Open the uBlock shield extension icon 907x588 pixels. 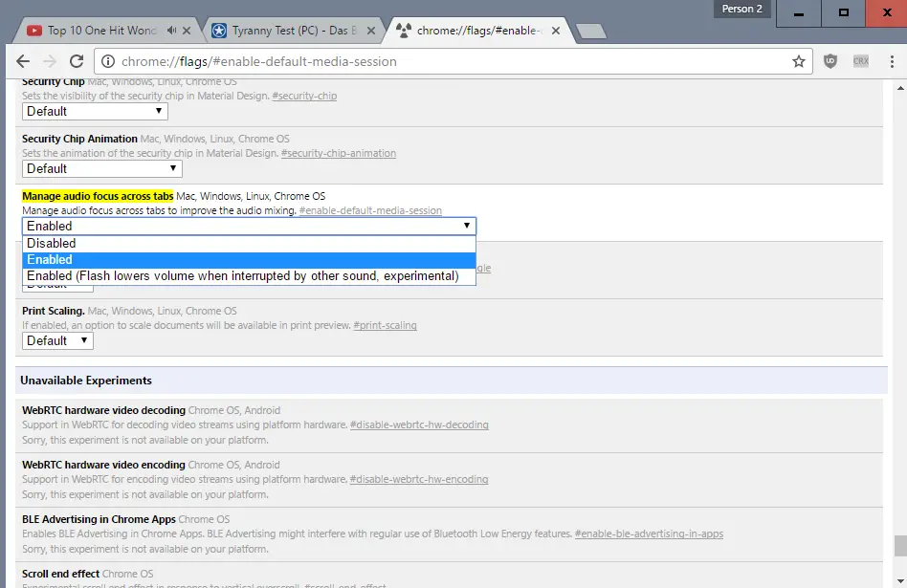830,61
